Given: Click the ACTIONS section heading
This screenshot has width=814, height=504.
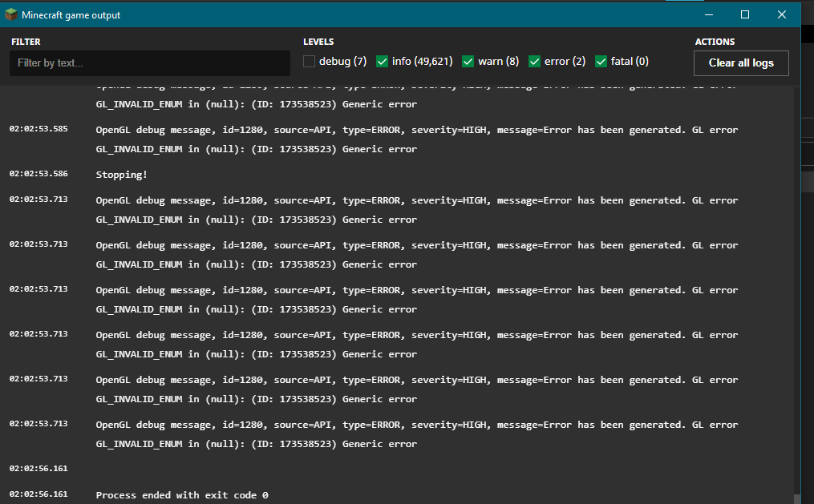Looking at the screenshot, I should point(715,42).
